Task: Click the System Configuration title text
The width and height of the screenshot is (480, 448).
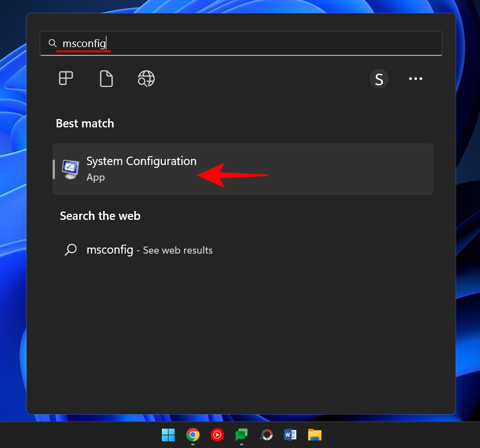Action: pyautogui.click(x=141, y=161)
